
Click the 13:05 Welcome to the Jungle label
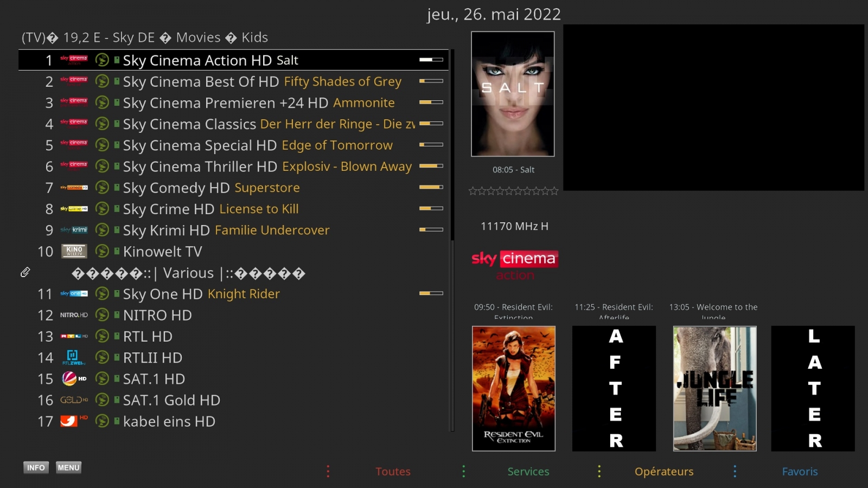pyautogui.click(x=713, y=312)
